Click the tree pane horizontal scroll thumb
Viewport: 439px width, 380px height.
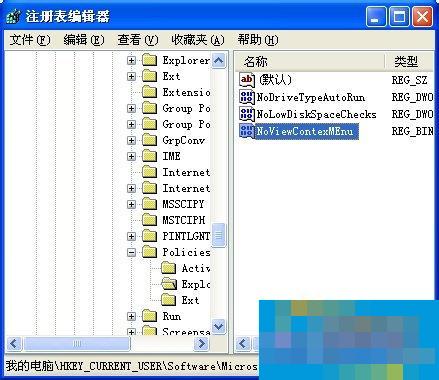[77, 343]
